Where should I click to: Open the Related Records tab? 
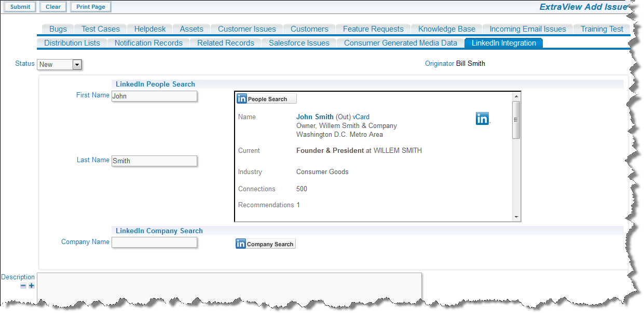click(226, 43)
